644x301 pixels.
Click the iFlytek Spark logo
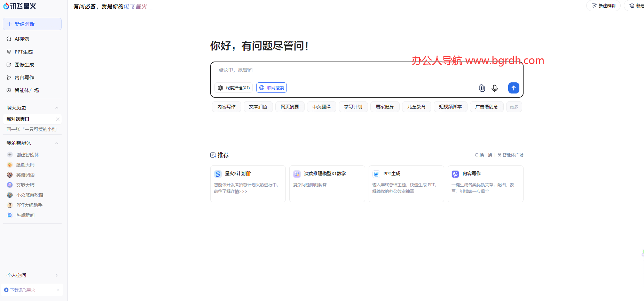pos(19,6)
